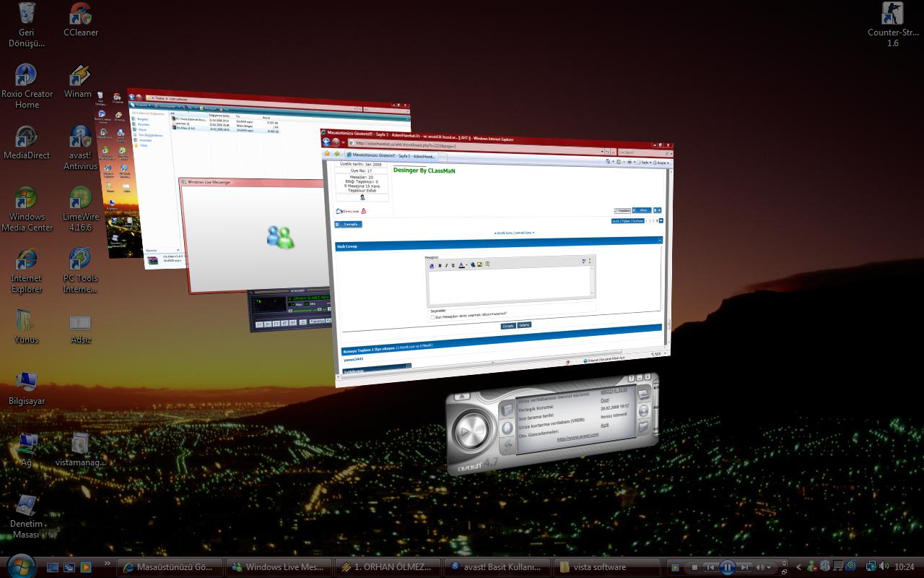The width and height of the screenshot is (924, 578).
Task: Click the Cevapla button above Hızlı Cevap
Action: pos(351,224)
